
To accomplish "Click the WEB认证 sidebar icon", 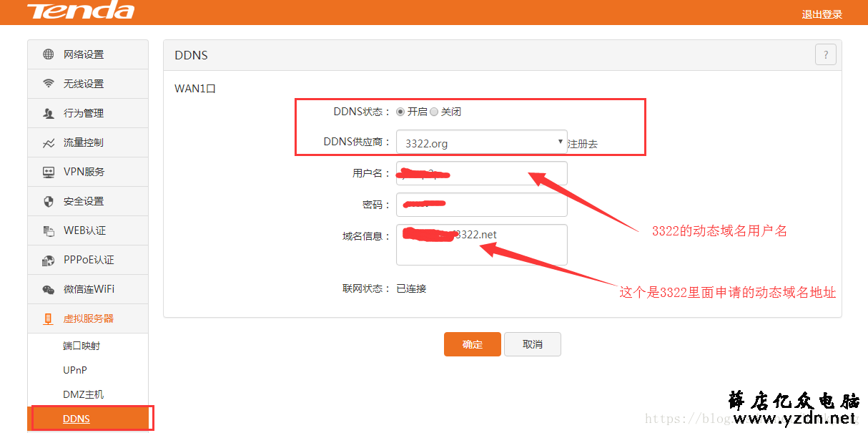I will [x=49, y=230].
